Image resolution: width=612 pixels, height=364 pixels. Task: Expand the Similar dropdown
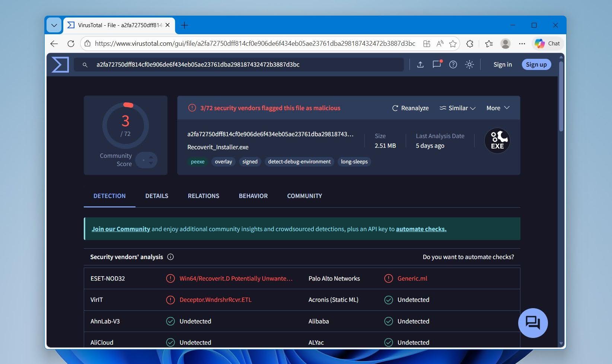pos(458,108)
